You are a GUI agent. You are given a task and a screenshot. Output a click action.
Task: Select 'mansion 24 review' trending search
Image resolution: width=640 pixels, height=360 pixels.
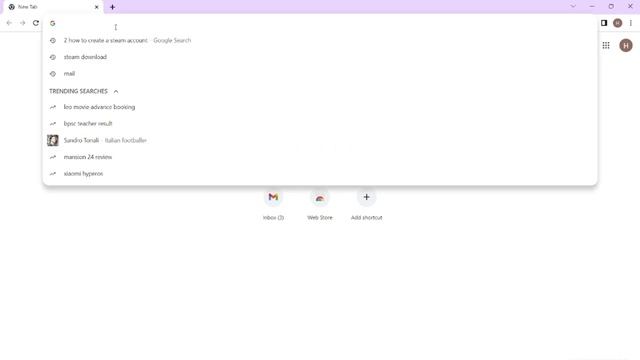pos(320,157)
